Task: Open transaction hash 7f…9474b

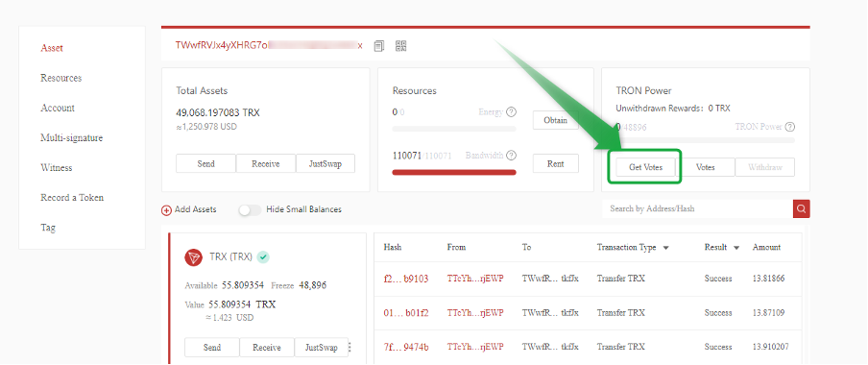Action: pos(406,348)
